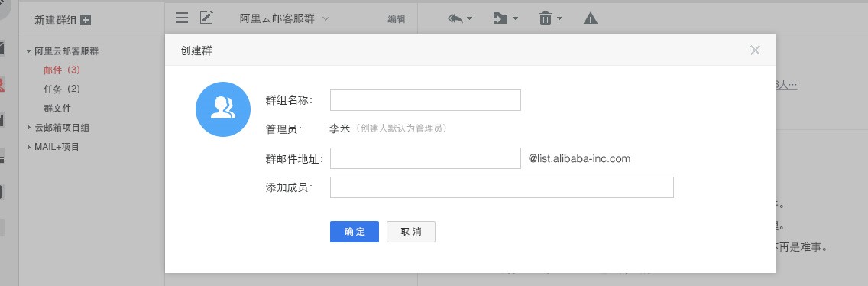Open dropdown arrow next to reply icon

coord(470,19)
